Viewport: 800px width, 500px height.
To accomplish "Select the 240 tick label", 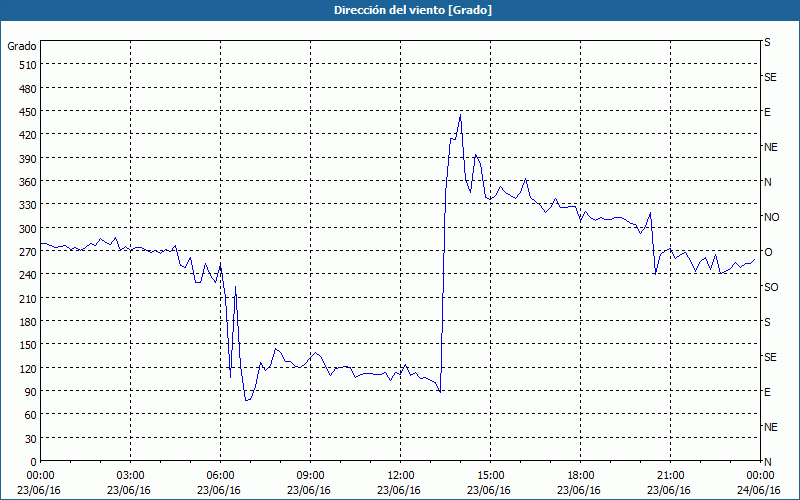I will [x=28, y=275].
